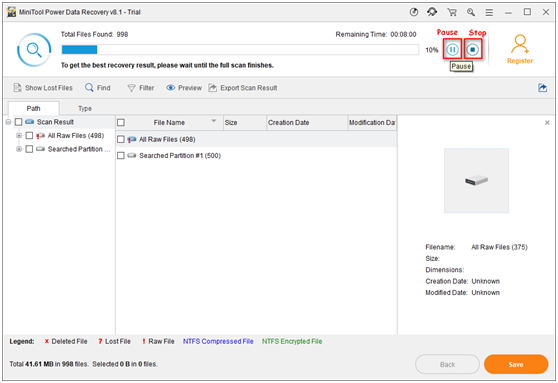Select All Raw Files (498) list row text
Viewport: 558px width, 383px height.
point(167,140)
